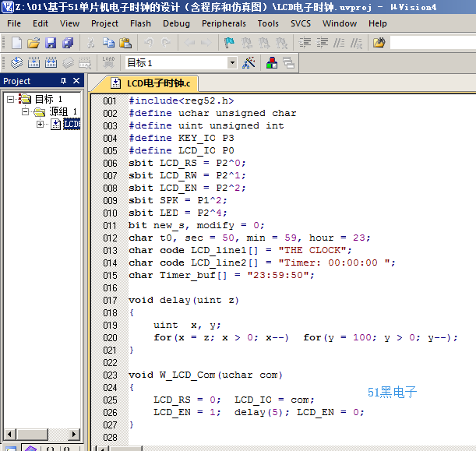Open the Peripherals menu
This screenshot has height=451, width=476.
click(224, 23)
